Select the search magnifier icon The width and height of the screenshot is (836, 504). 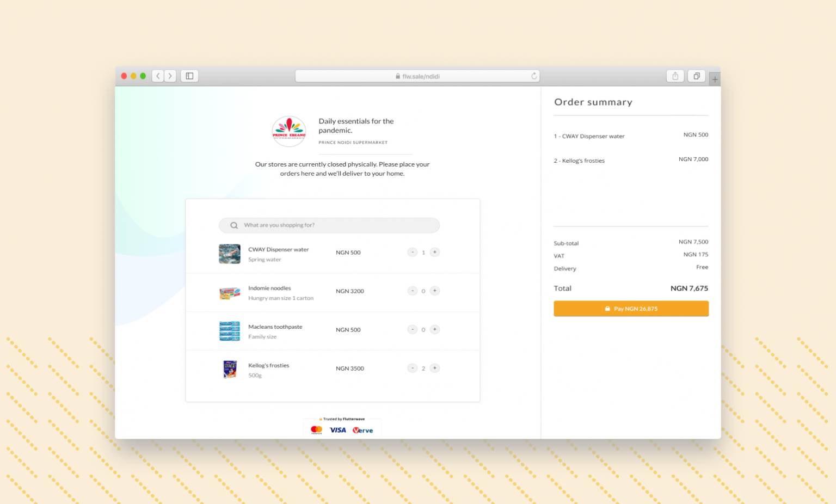(x=233, y=225)
